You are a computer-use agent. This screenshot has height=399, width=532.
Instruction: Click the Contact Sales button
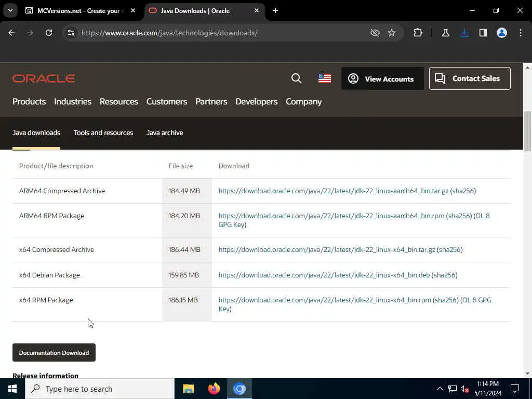pos(470,78)
